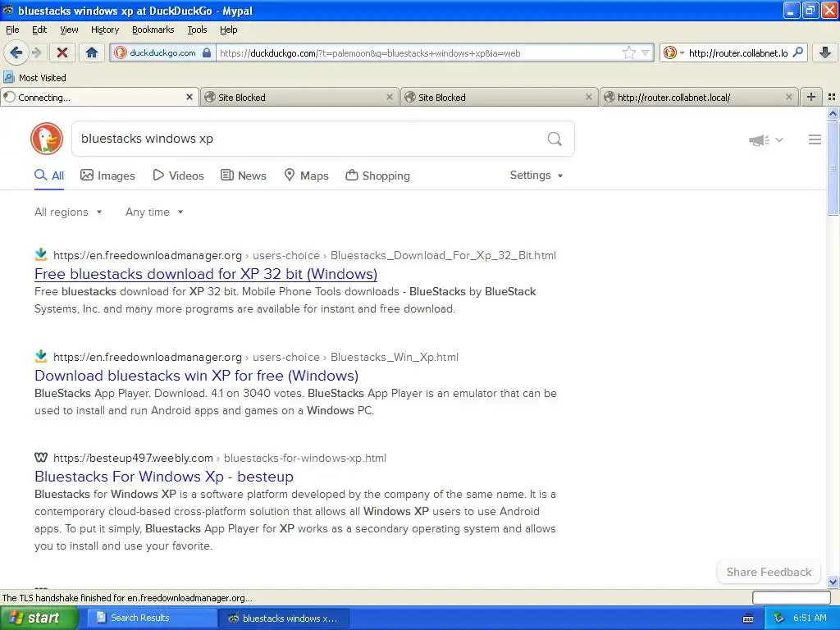Select the All results tab
Viewport: 840px width, 630px height.
[x=49, y=176]
